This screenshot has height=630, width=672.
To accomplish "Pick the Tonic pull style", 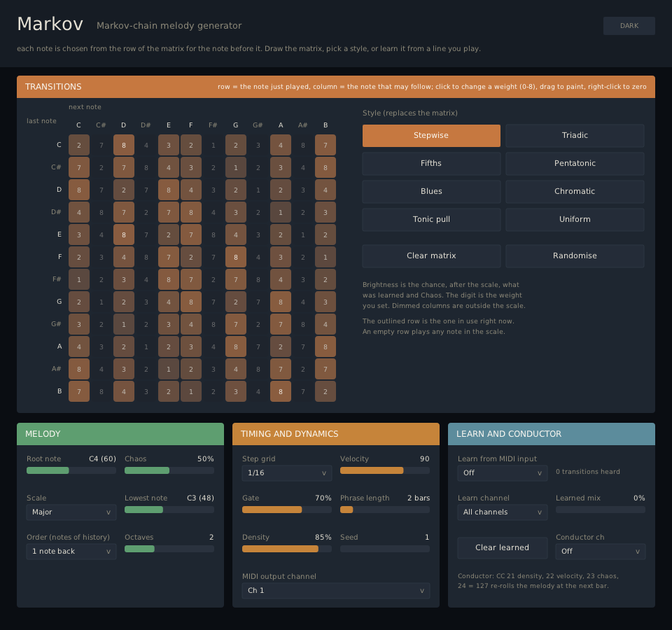I will [431, 219].
